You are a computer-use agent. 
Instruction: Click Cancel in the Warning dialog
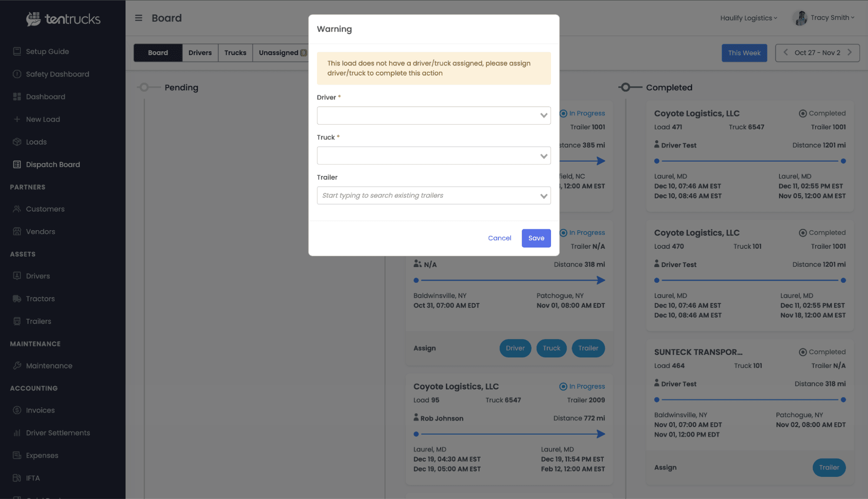(499, 238)
